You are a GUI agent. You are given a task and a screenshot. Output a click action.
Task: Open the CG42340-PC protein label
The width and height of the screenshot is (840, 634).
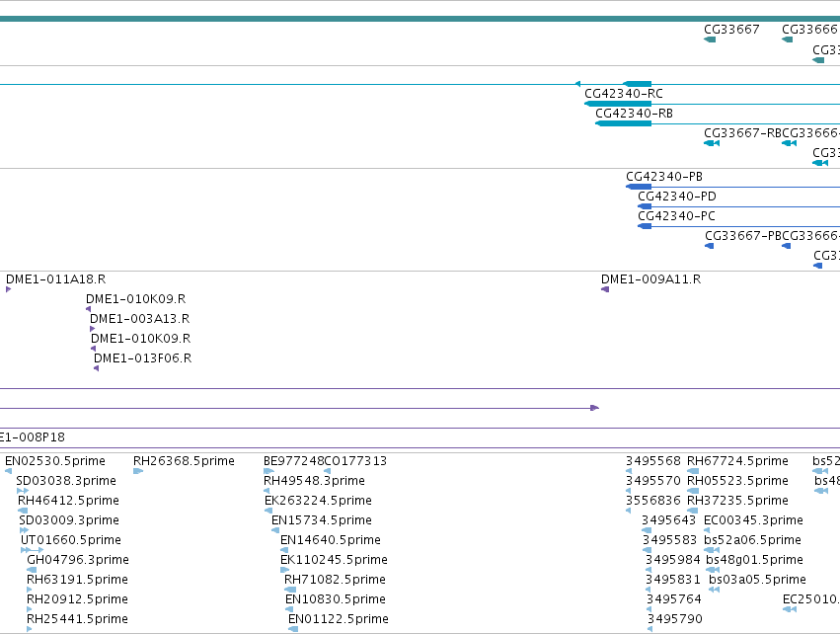coord(676,216)
